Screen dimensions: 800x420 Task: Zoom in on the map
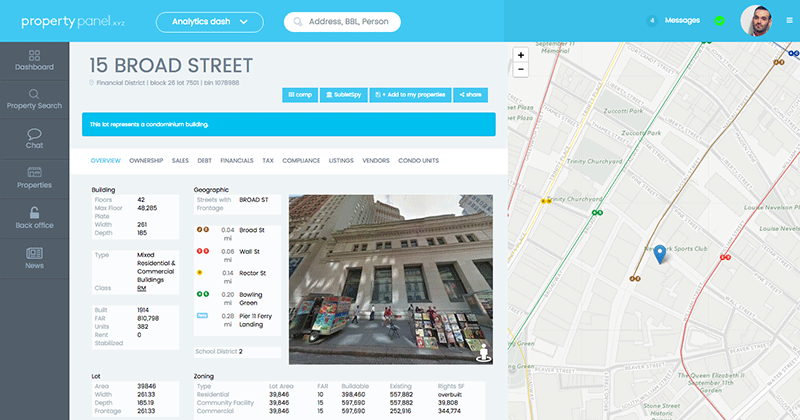(x=520, y=55)
